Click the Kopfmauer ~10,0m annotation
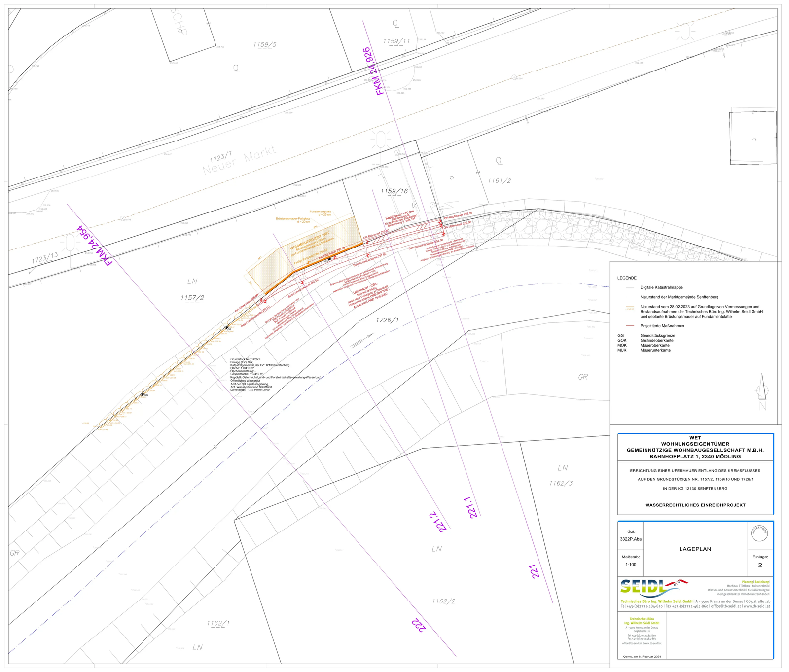789x672 pixels. coord(399,214)
